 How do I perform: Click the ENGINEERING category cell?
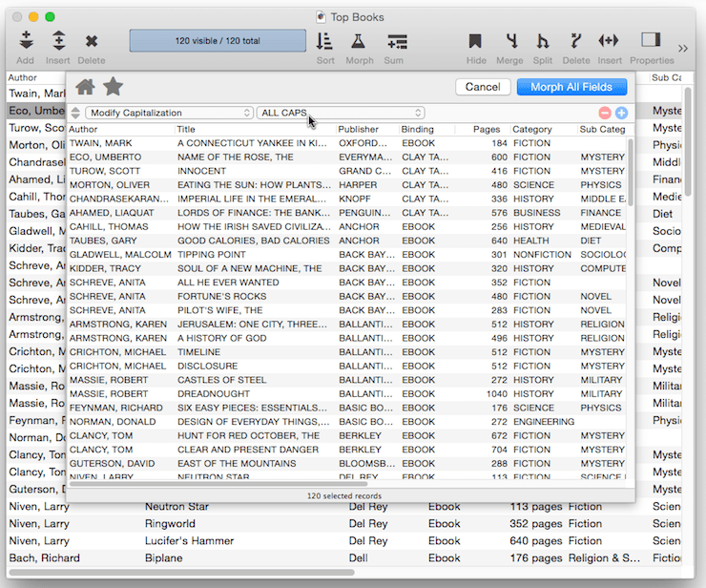(x=544, y=422)
